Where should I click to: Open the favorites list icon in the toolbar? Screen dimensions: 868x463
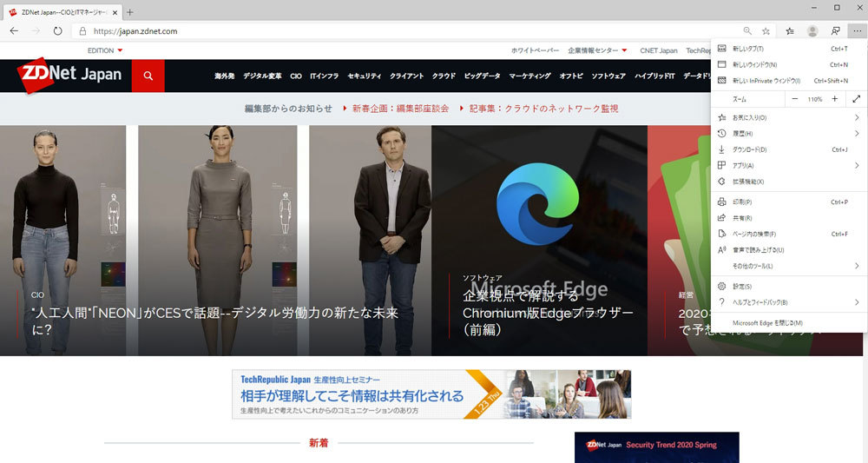pos(790,31)
